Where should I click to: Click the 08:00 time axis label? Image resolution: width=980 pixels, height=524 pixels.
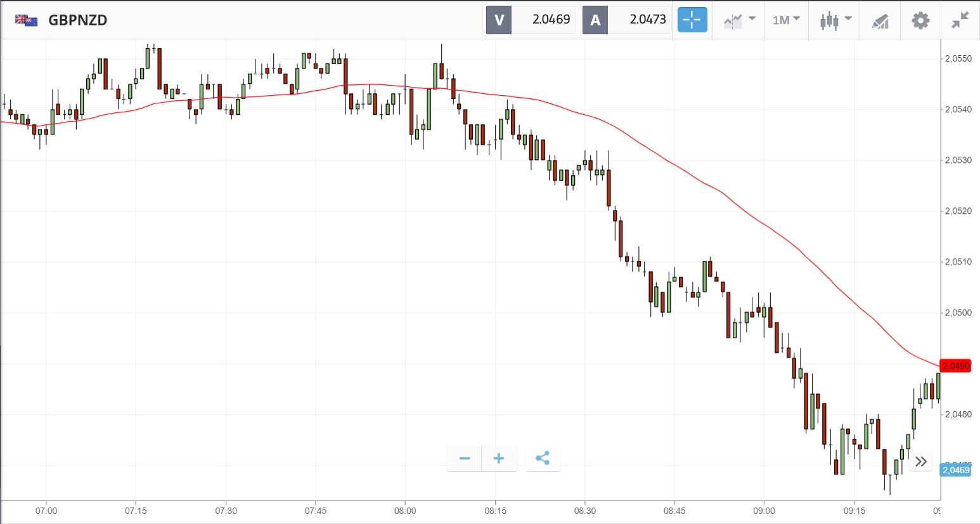tap(405, 511)
